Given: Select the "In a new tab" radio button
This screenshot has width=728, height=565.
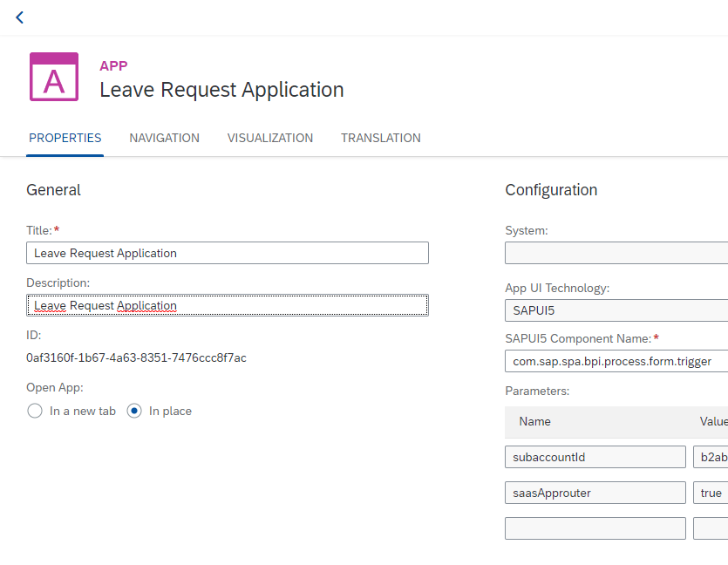Looking at the screenshot, I should (35, 411).
